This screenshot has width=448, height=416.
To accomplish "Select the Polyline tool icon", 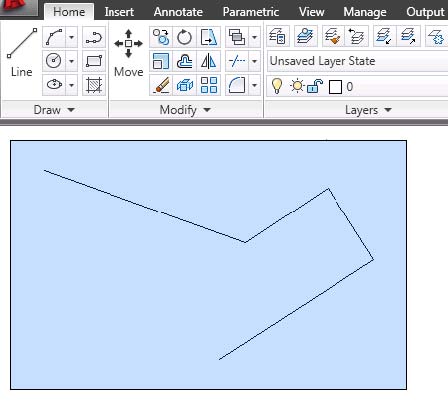I will [94, 37].
